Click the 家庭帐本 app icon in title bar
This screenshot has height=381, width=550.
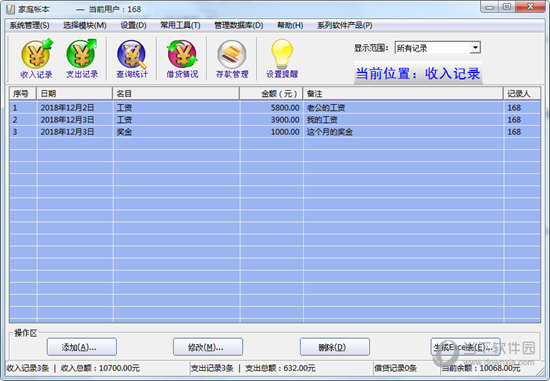pyautogui.click(x=11, y=9)
